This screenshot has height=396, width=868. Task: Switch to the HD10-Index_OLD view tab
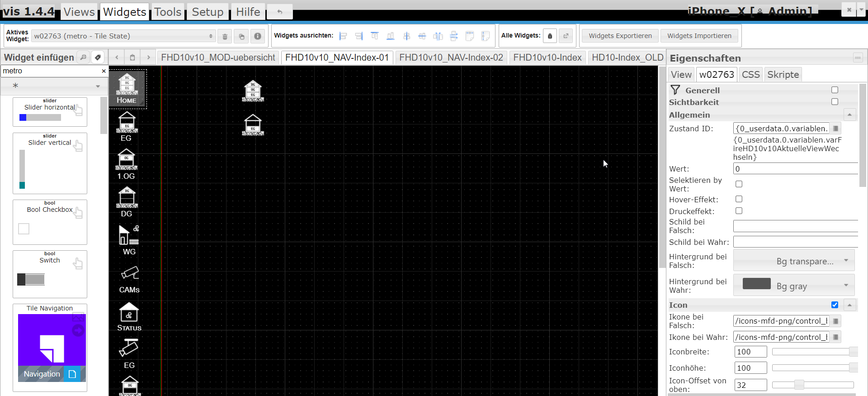pyautogui.click(x=627, y=58)
